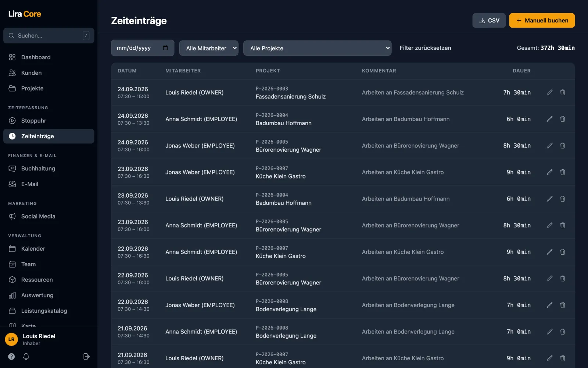Open the Stoppuhr page
The image size is (588, 368).
click(49, 121)
